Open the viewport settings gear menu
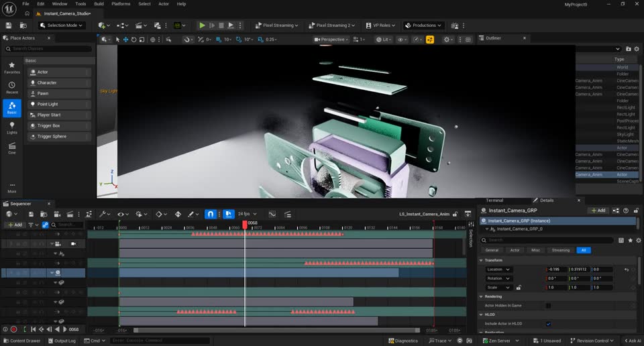Viewport: 644px width, 346px height. point(447,40)
